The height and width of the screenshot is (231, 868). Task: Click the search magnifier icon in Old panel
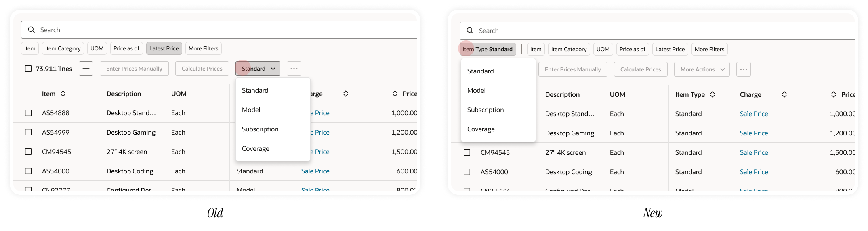31,30
